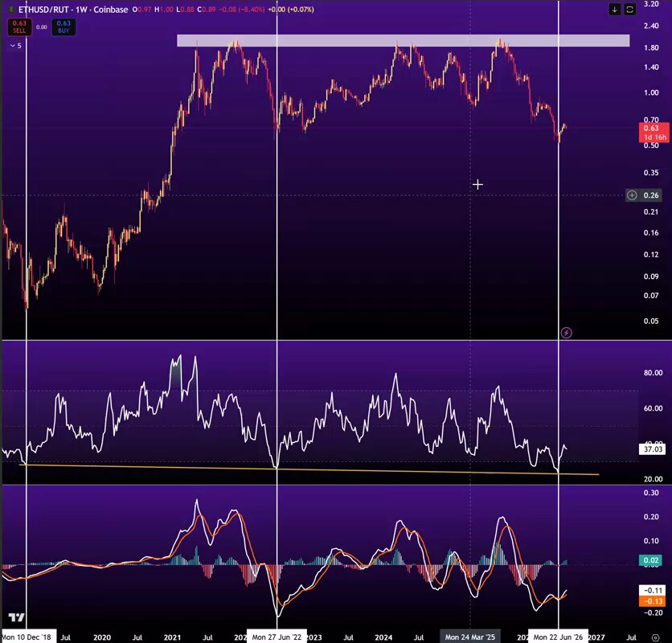Click the bracket-shaped icon beside the down arrow
The image size is (672, 643).
(x=629, y=10)
